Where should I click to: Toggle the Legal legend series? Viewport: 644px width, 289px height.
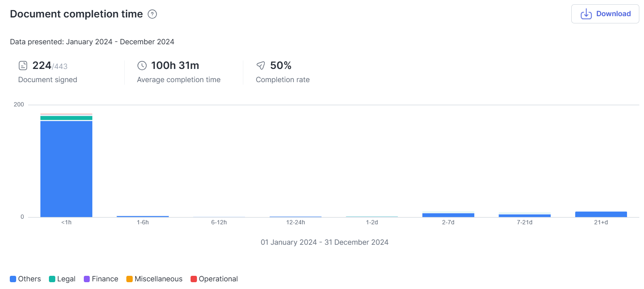pyautogui.click(x=62, y=279)
